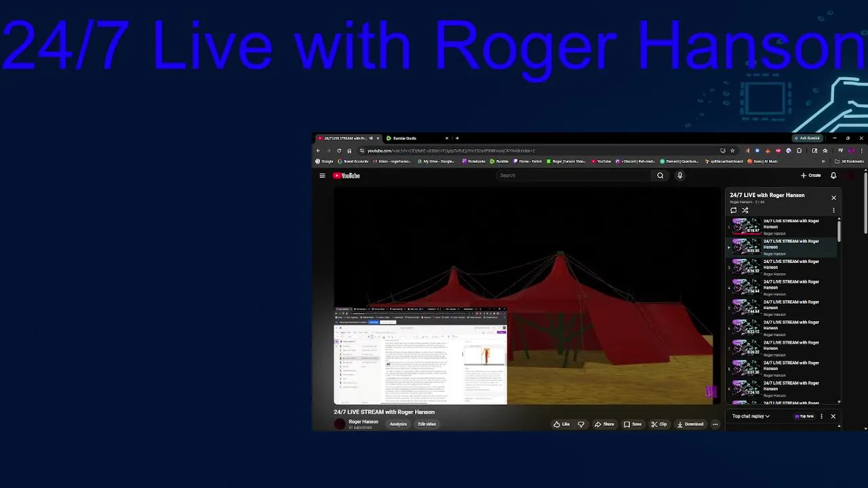The image size is (868, 488).
Task: Open the YouTube account avatar menu
Action: (x=850, y=176)
